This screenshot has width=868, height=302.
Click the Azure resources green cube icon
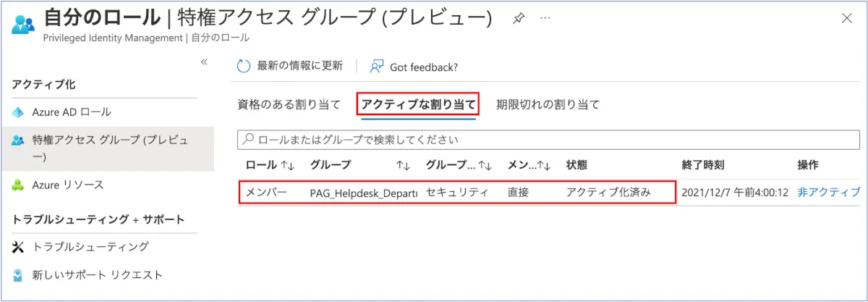point(19,185)
